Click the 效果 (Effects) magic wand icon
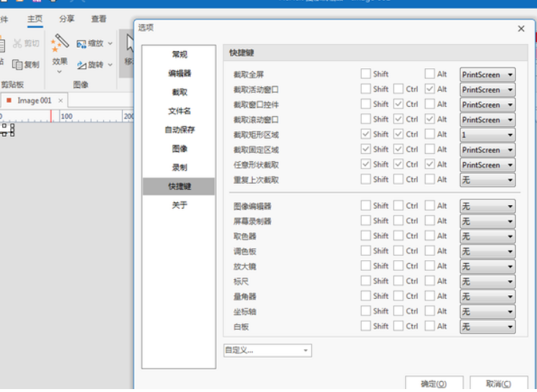The height and width of the screenshot is (392, 537). coord(59,45)
